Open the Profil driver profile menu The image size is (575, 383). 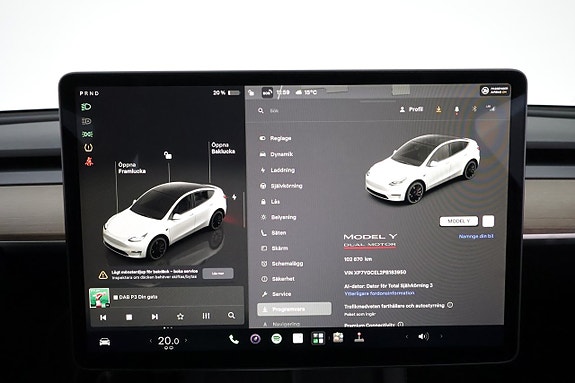click(x=411, y=109)
